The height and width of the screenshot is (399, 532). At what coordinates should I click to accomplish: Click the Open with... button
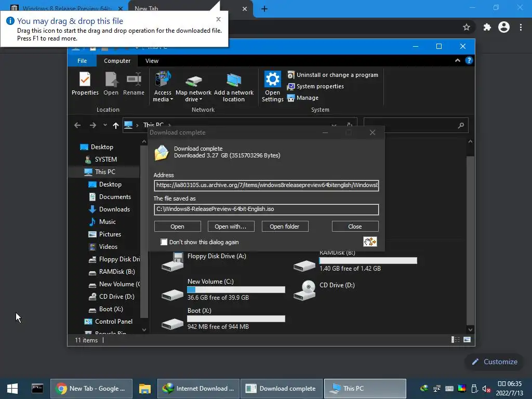tap(231, 227)
